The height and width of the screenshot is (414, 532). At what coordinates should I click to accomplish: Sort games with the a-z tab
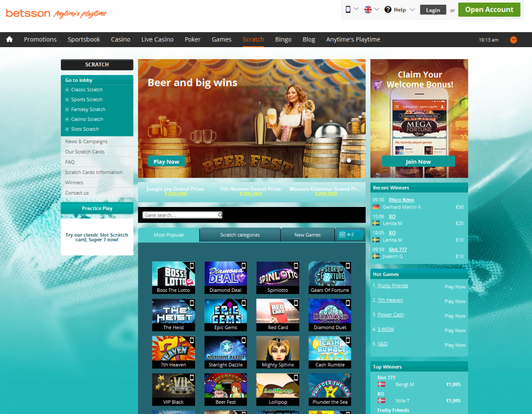tap(350, 234)
